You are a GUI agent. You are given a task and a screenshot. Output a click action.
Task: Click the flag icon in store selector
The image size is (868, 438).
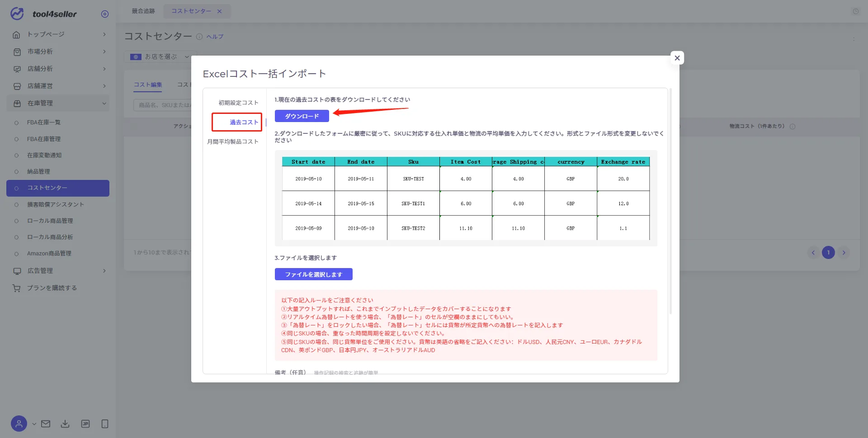(136, 57)
